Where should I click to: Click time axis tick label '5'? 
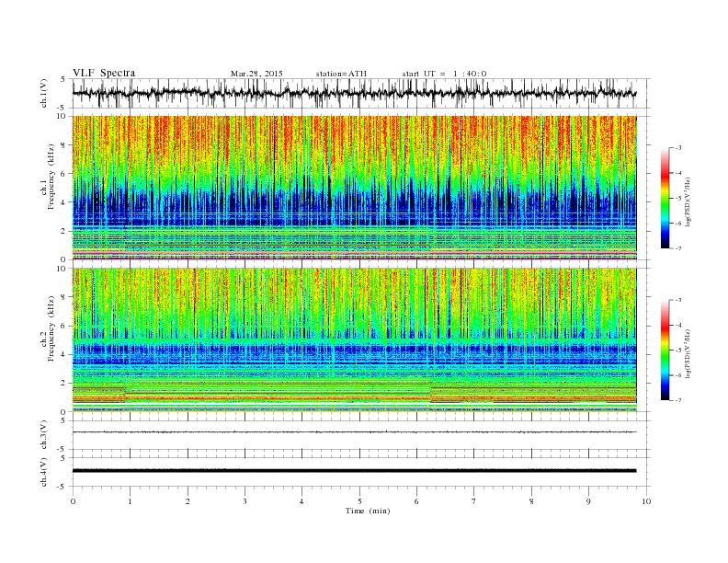tap(359, 501)
